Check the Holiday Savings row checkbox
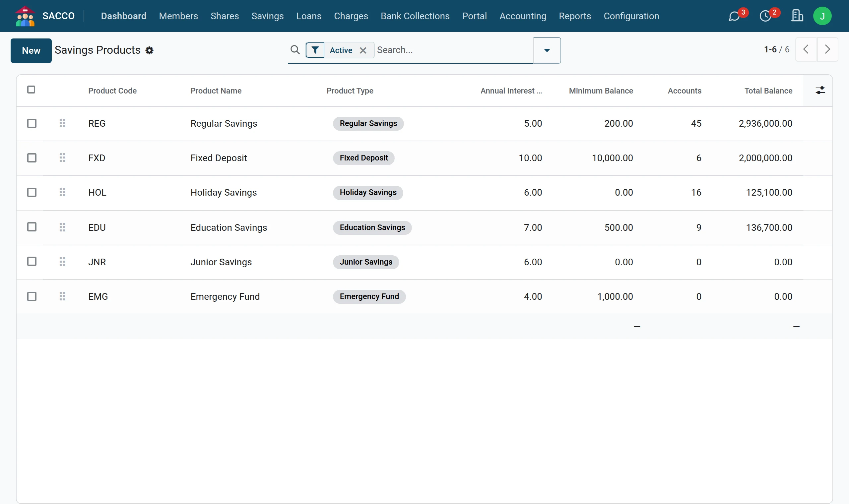The height and width of the screenshot is (504, 849). [32, 193]
